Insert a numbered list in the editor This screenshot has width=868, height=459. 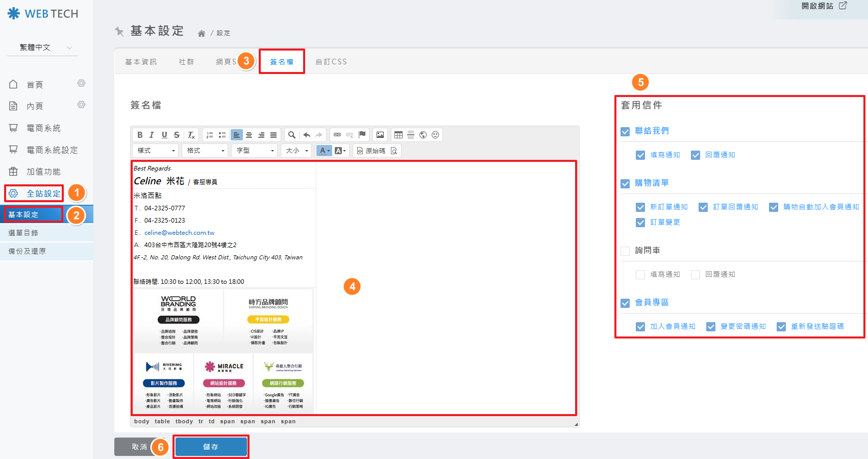coord(210,135)
